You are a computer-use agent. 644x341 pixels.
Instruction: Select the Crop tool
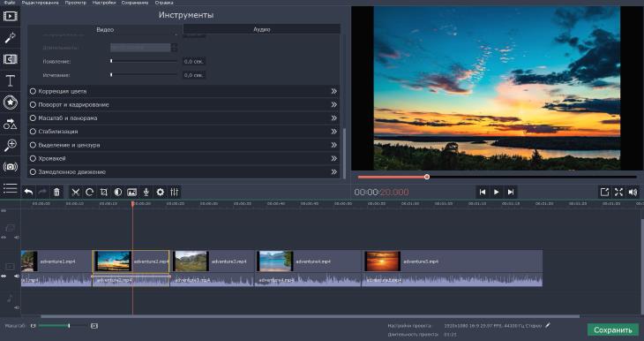[x=104, y=192]
